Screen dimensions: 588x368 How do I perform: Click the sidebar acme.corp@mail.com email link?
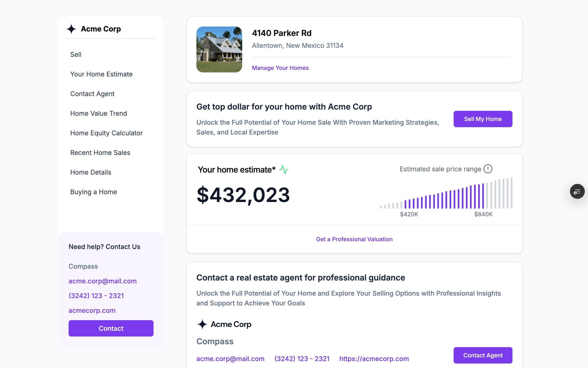click(102, 281)
